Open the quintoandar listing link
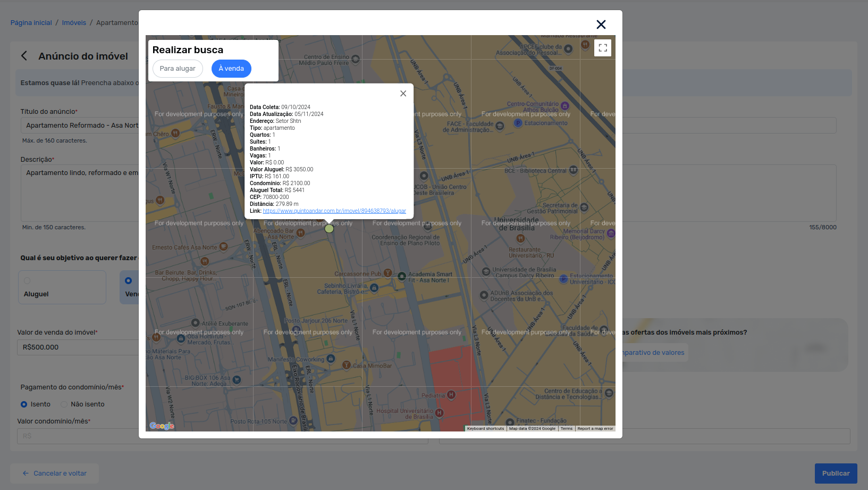The height and width of the screenshot is (490, 868). point(334,211)
